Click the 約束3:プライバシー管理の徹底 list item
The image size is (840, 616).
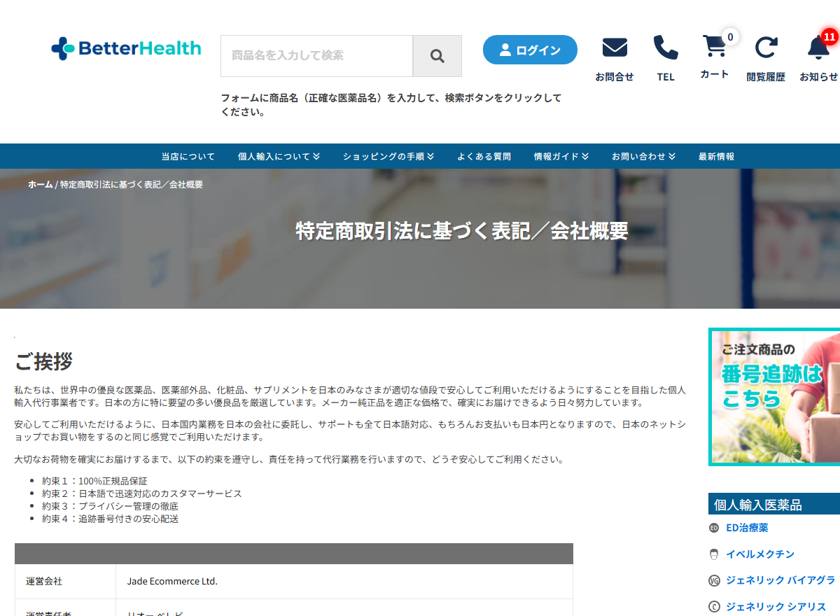click(110, 506)
